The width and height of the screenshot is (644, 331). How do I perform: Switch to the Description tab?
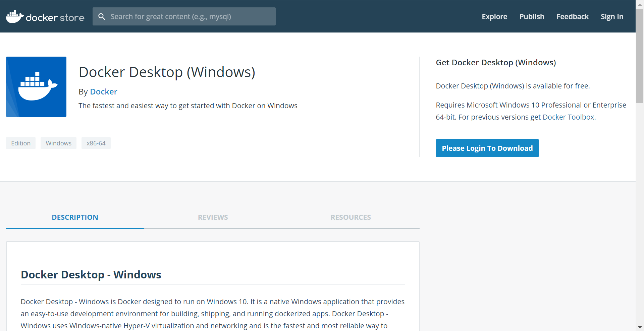click(x=75, y=217)
